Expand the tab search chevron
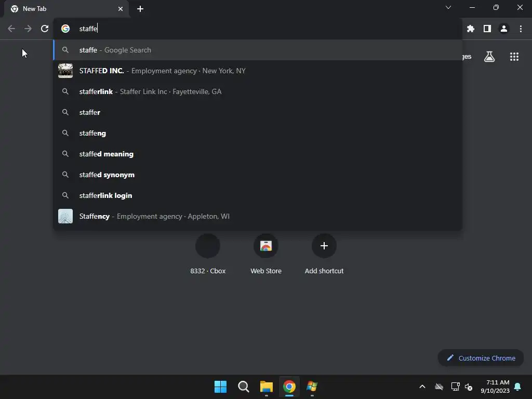Screen dimensions: 532x399 coord(448,7)
